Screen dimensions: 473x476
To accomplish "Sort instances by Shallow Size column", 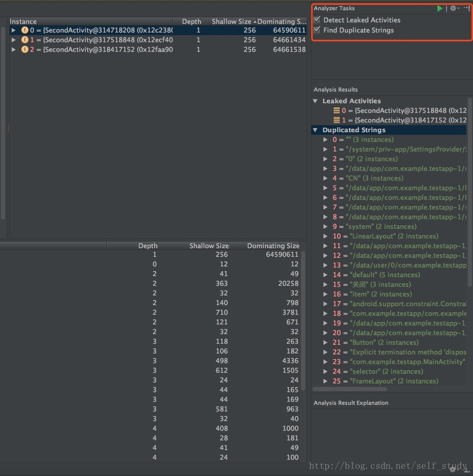I will (x=229, y=21).
